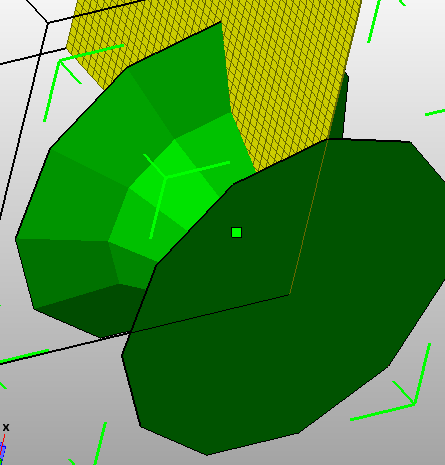Select the green line along the lower-left wireframe edge

(24, 356)
